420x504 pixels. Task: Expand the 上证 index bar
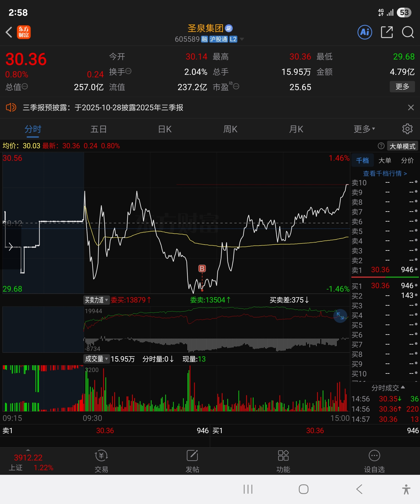click(x=28, y=450)
